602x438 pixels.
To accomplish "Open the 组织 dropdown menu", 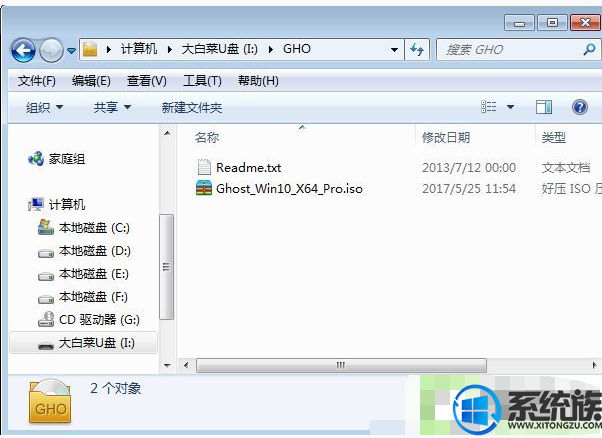I will pyautogui.click(x=44, y=107).
